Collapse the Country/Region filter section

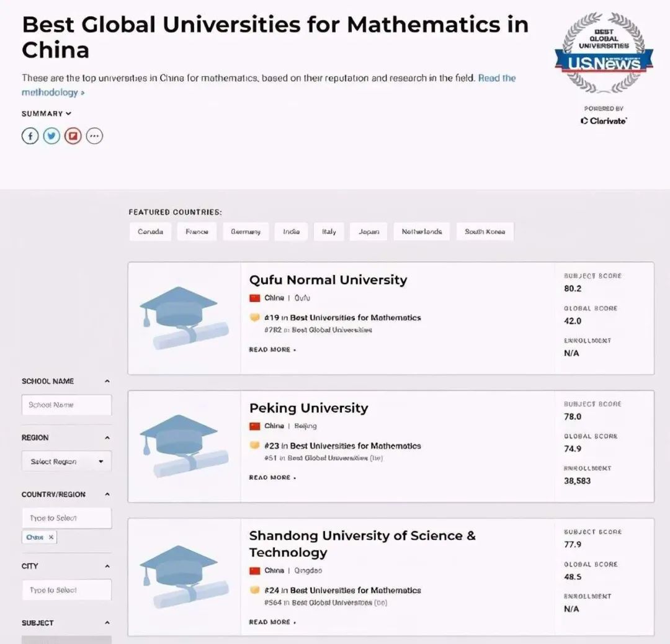(107, 494)
